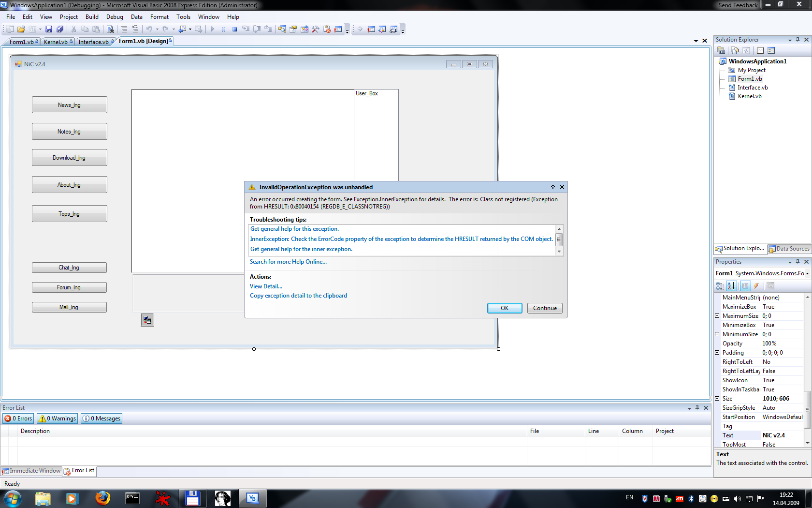
Task: Show Events lightning icon in Properties
Action: [x=756, y=286]
